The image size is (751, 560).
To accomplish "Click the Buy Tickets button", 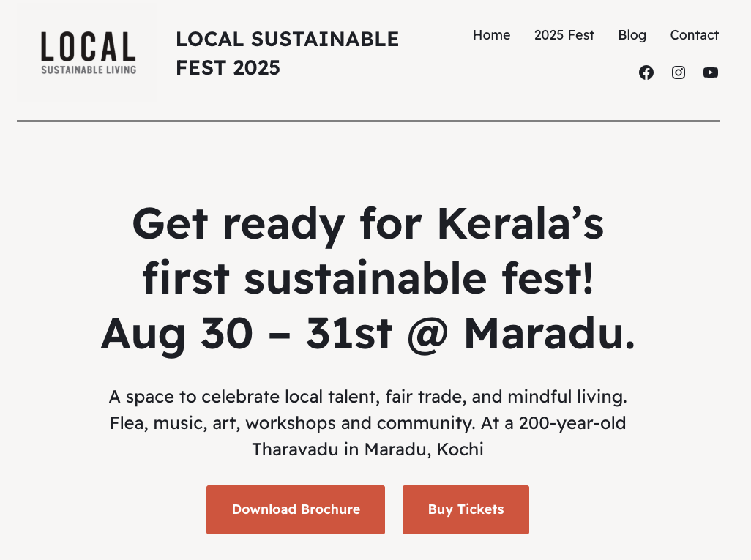I will tap(466, 509).
